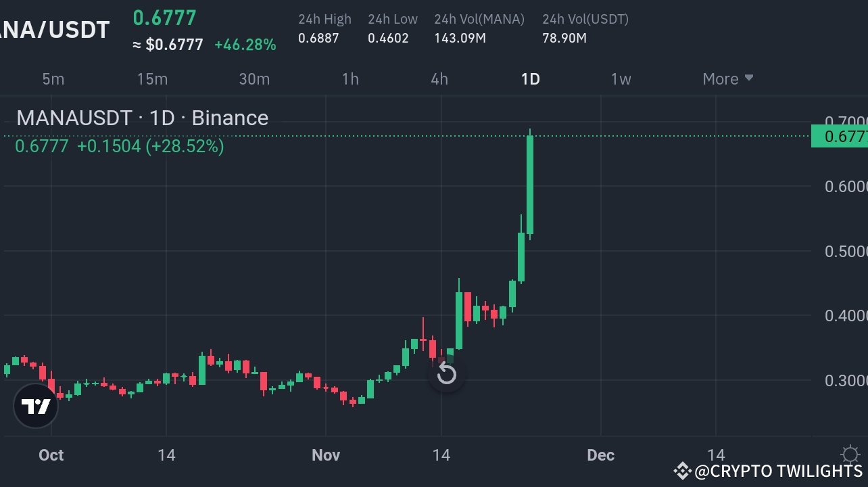Select the 1w interval tab
The image size is (868, 487).
click(621, 78)
